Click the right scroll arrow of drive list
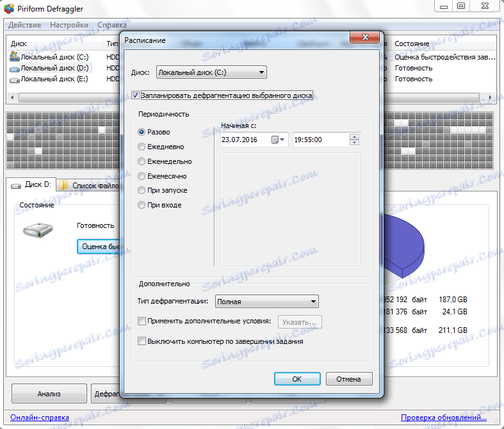504x429 pixels. tap(490, 97)
